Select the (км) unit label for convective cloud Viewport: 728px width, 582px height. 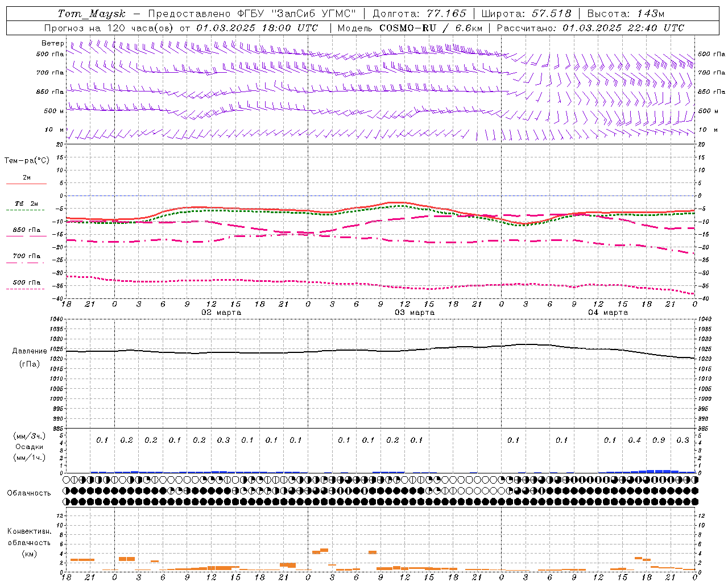(x=29, y=554)
